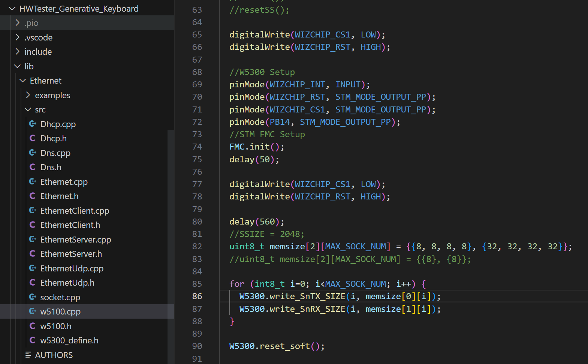Image resolution: width=588 pixels, height=364 pixels.
Task: Click the w5100.cpp file icon
Action: pos(33,311)
